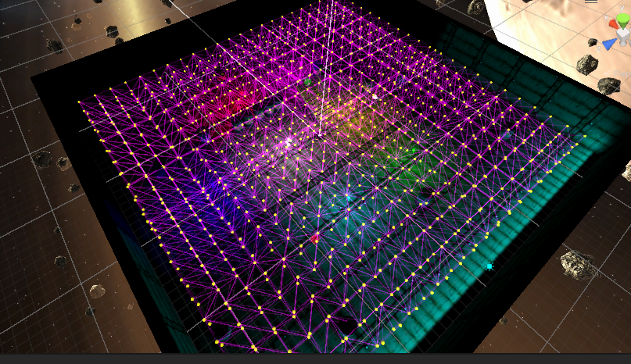Select the bright white light in grid center
This screenshot has width=631, height=364.
[289, 141]
